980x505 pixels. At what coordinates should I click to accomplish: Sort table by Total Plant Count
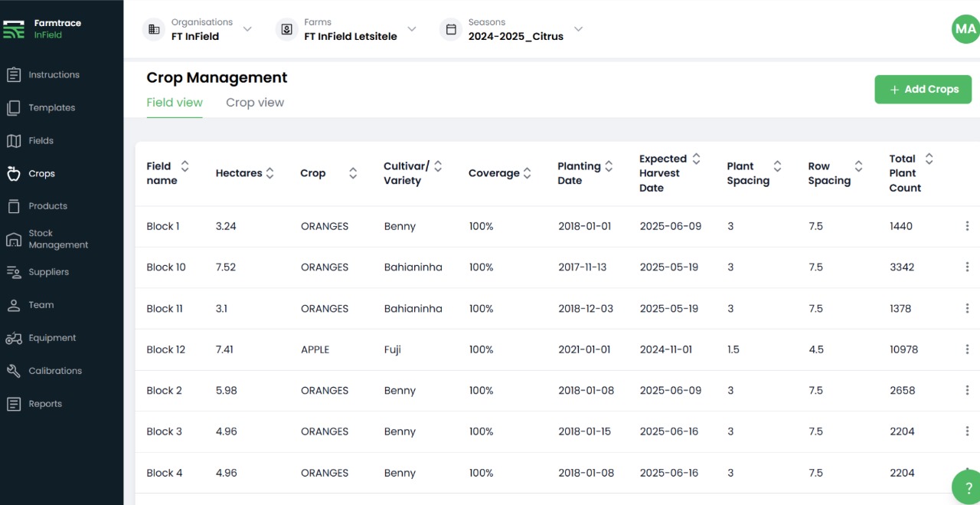coord(929,159)
